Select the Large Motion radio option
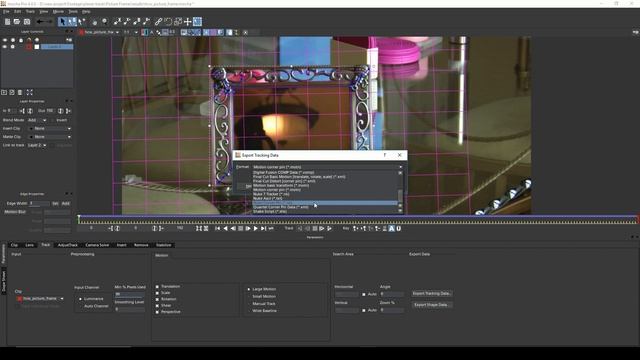Image resolution: width=640 pixels, height=360 pixels. (x=249, y=289)
